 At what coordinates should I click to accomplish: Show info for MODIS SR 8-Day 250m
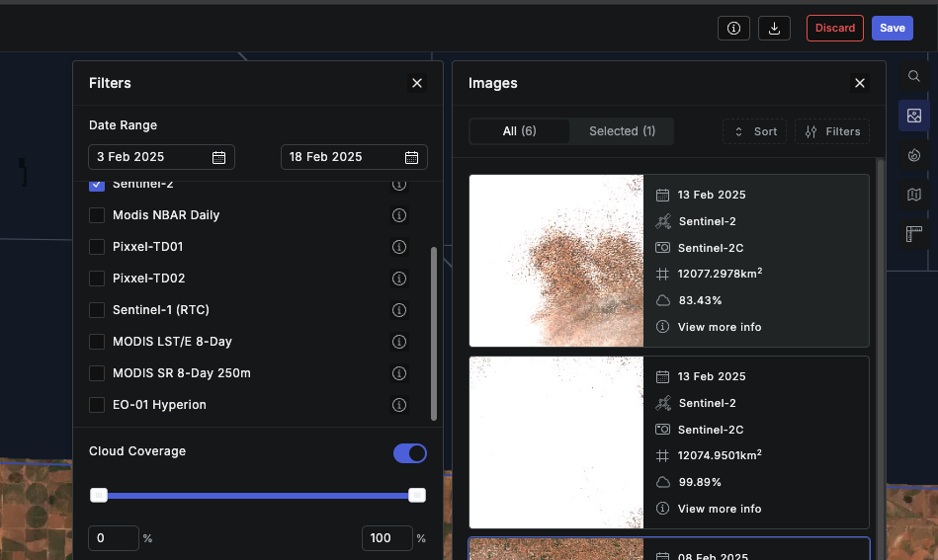[399, 373]
